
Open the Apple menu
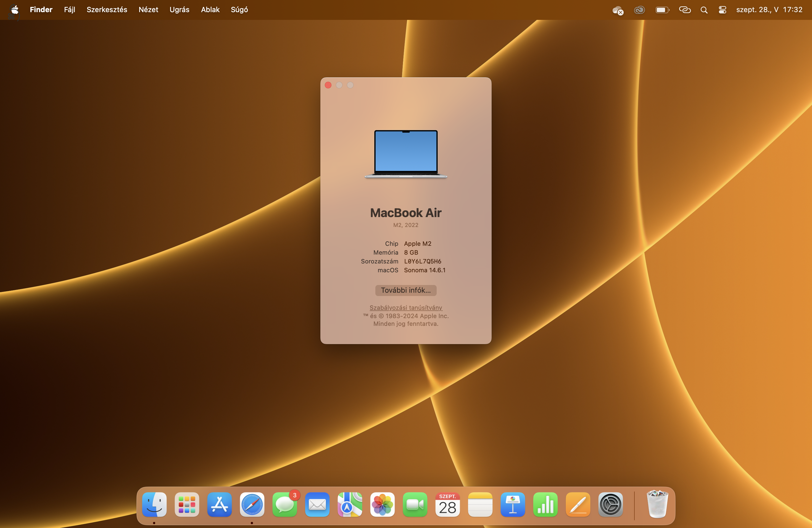tap(14, 10)
